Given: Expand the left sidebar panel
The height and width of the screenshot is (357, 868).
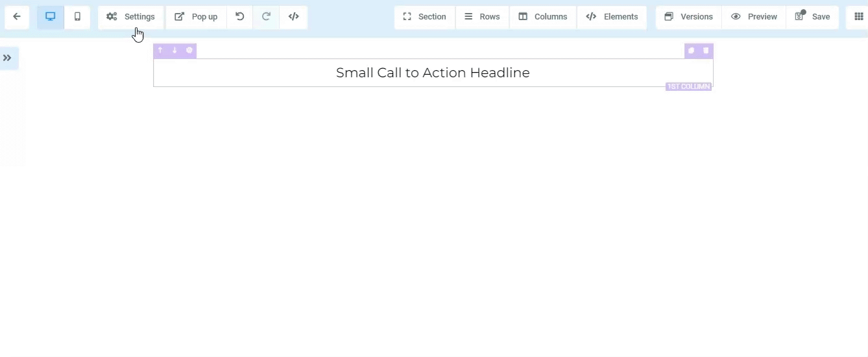Looking at the screenshot, I should point(8,58).
